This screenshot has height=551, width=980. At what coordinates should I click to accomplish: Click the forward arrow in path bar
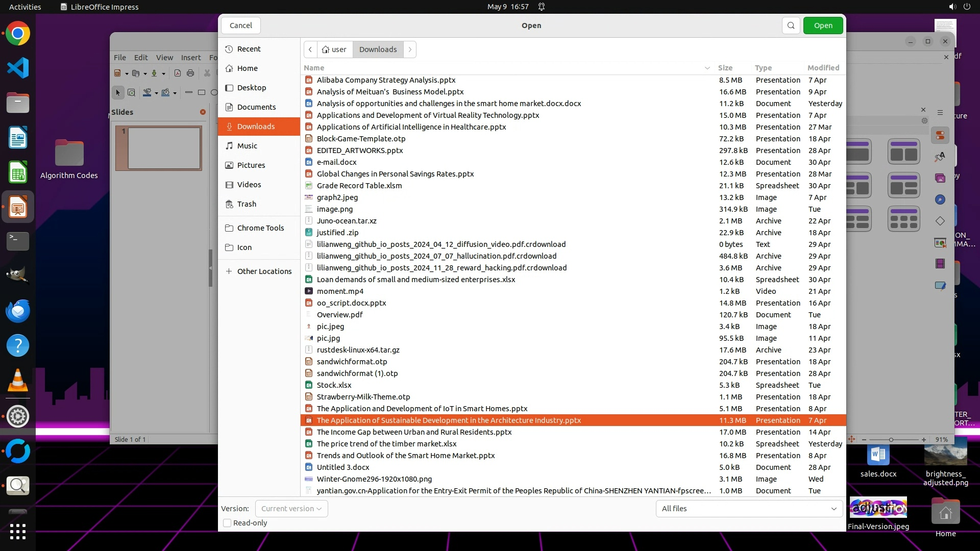click(410, 49)
